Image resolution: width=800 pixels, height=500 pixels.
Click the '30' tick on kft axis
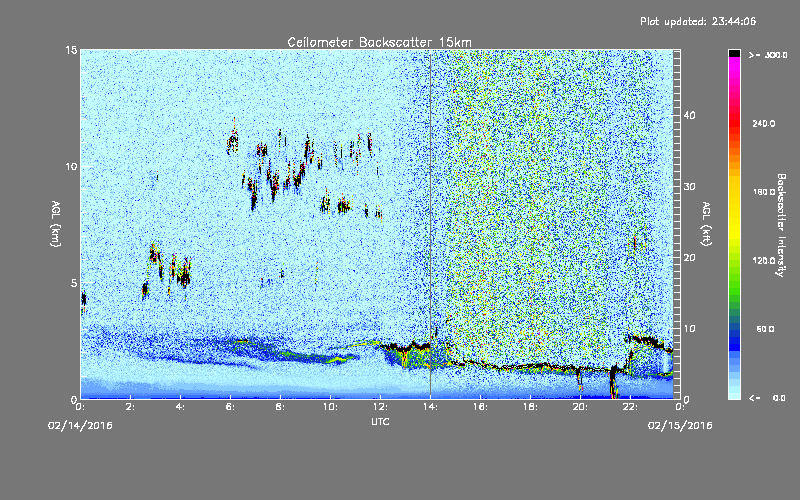(x=689, y=187)
